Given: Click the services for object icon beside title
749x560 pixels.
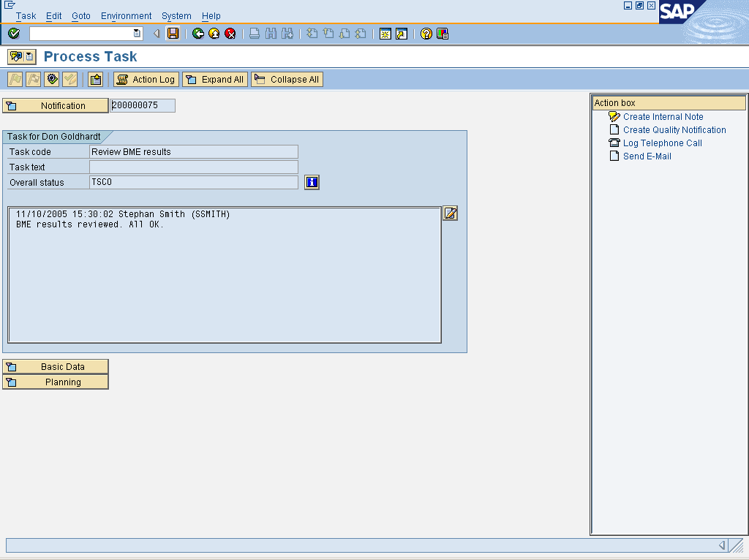Looking at the screenshot, I should [x=21, y=56].
